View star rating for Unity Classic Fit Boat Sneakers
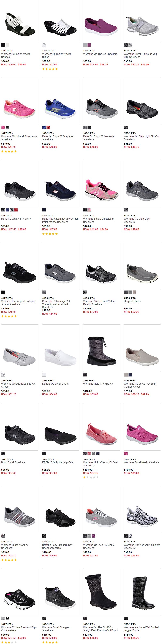166x644 pixels. tap(91, 477)
